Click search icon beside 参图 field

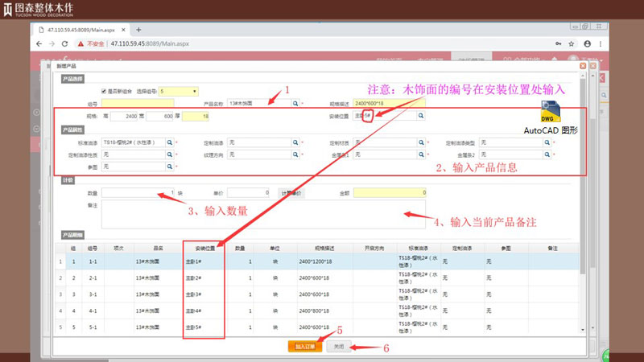point(170,166)
